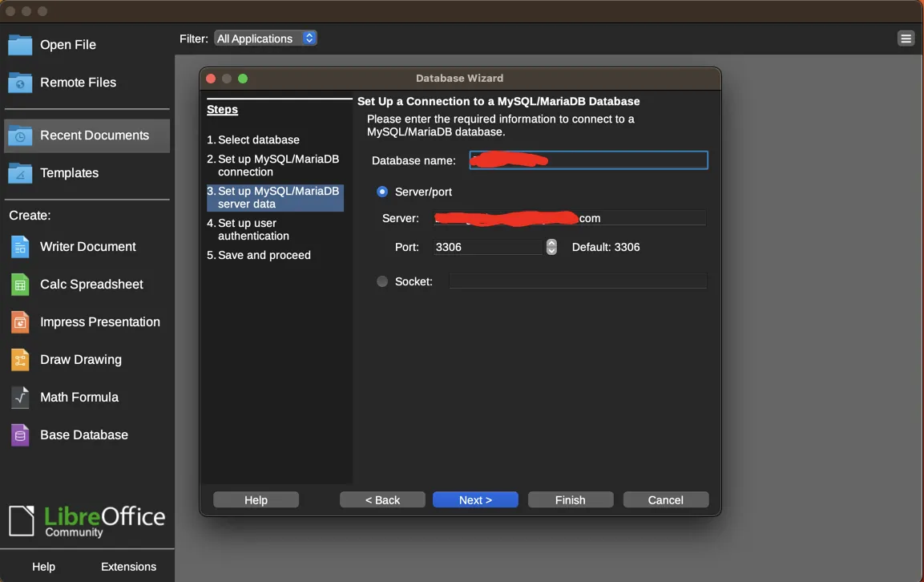Click the Recent Documents label

pyautogui.click(x=95, y=135)
